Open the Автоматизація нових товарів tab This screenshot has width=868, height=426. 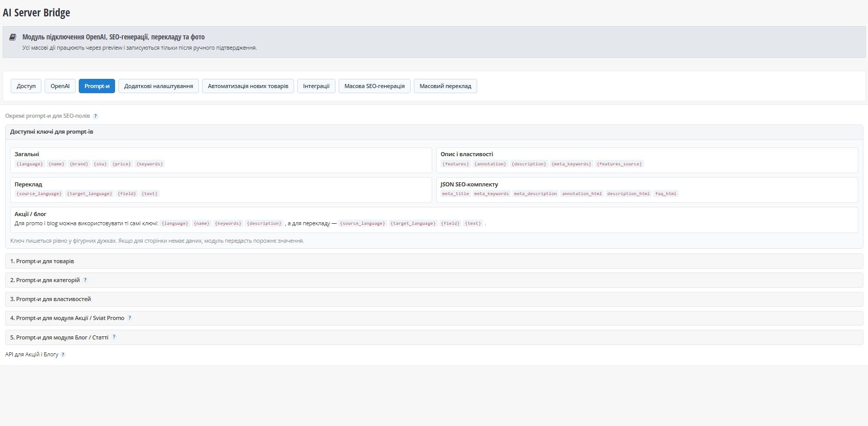(248, 86)
